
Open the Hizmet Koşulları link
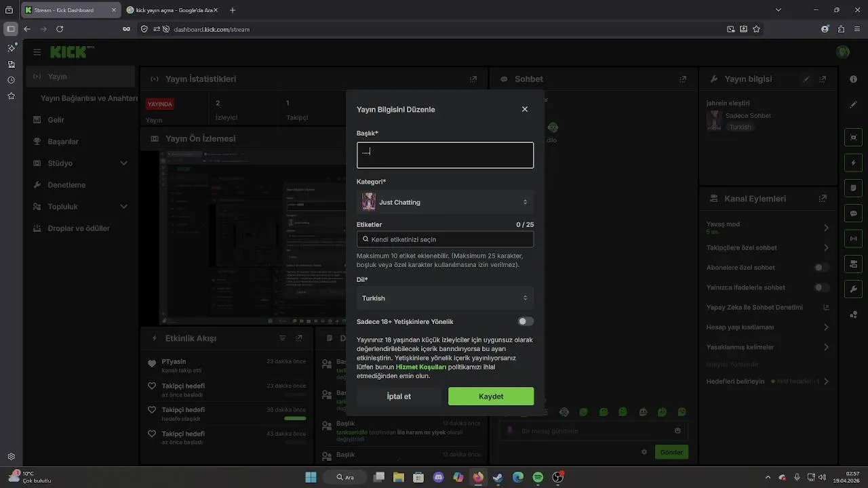coord(420,367)
